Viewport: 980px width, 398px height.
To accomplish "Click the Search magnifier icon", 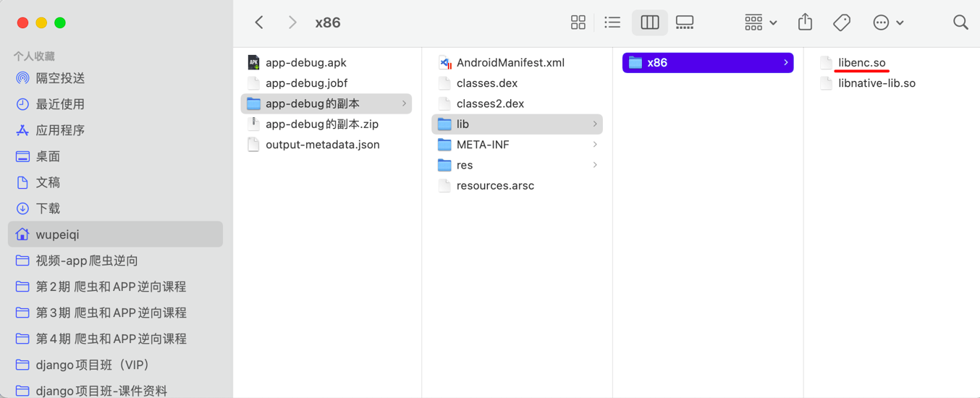I will click(960, 22).
